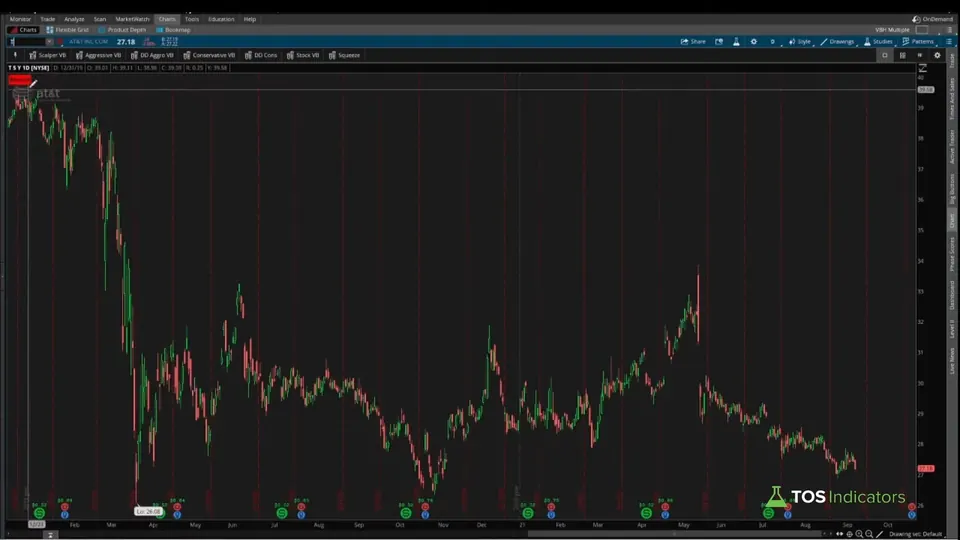Open the chart toolbar list menu icon
960x540 pixels.
pyautogui.click(x=949, y=42)
